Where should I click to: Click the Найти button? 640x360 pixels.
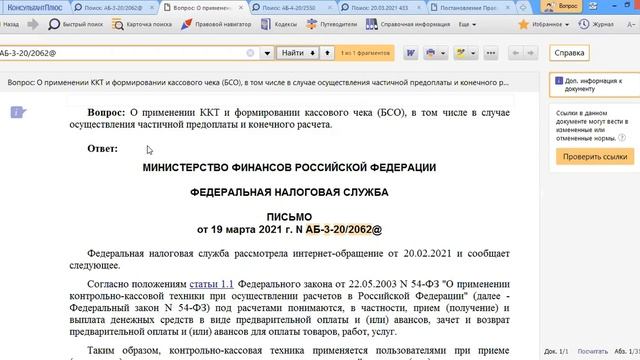[x=297, y=53]
